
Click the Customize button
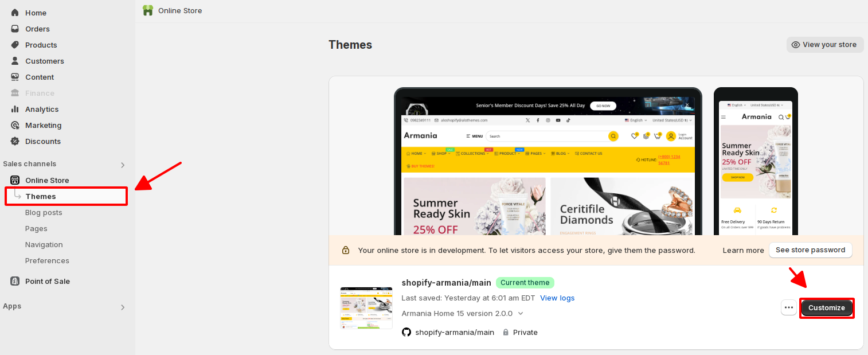pos(827,307)
